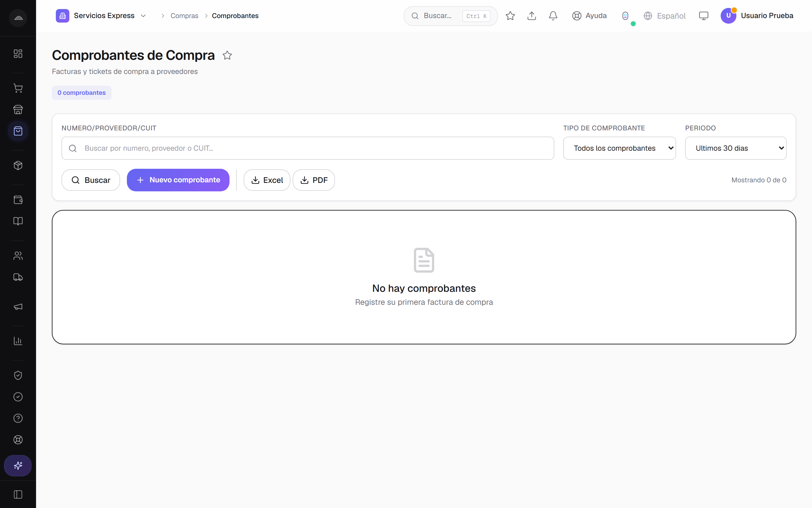Viewport: 812px width, 508px height.
Task: Open the Español language selector
Action: (x=664, y=16)
